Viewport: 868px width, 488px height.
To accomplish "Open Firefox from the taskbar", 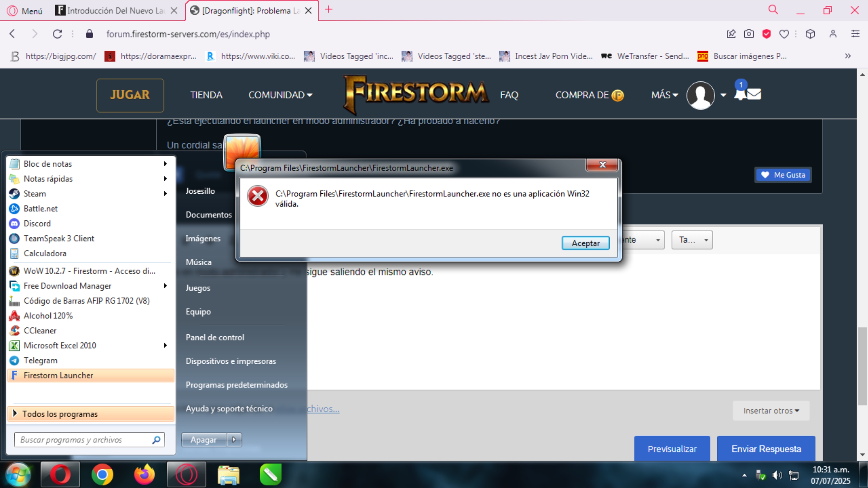I will point(144,474).
